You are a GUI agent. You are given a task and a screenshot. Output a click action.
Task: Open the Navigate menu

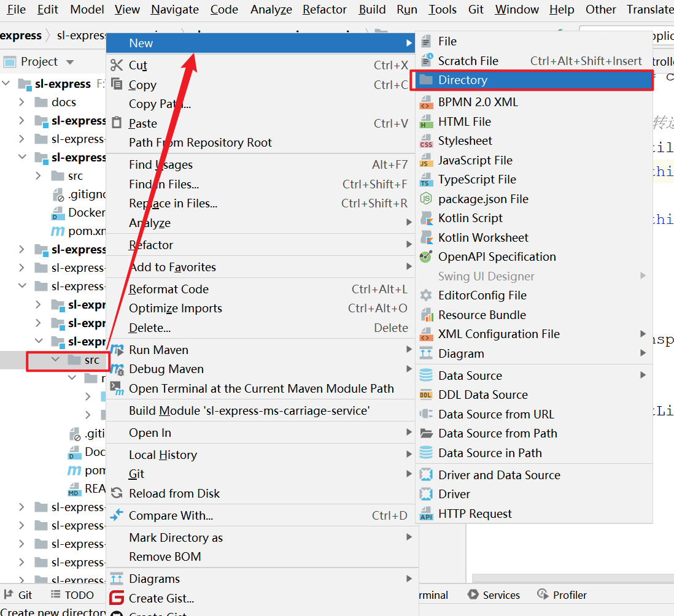click(175, 9)
